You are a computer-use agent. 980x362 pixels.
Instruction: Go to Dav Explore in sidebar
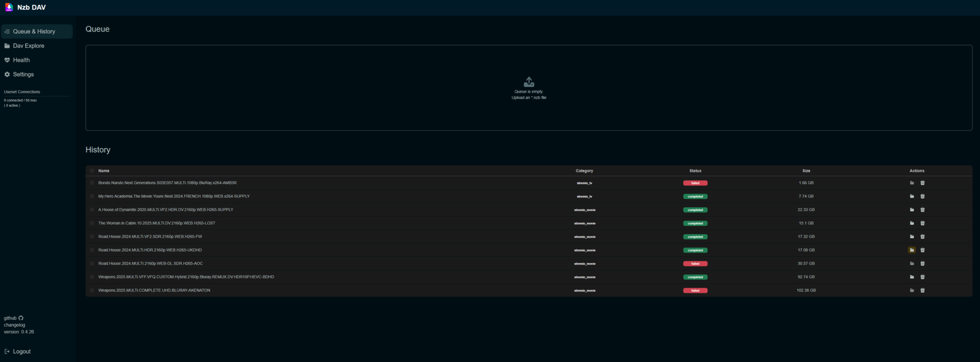(37, 46)
